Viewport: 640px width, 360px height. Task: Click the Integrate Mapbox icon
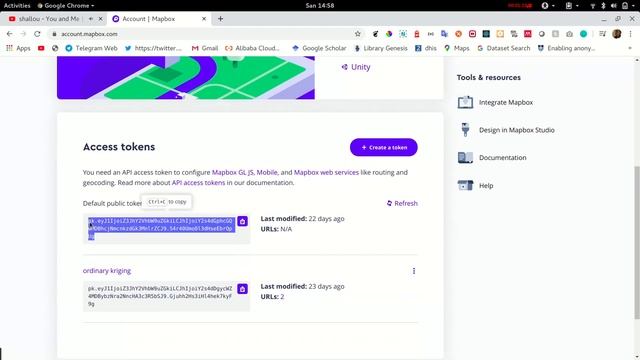[465, 102]
